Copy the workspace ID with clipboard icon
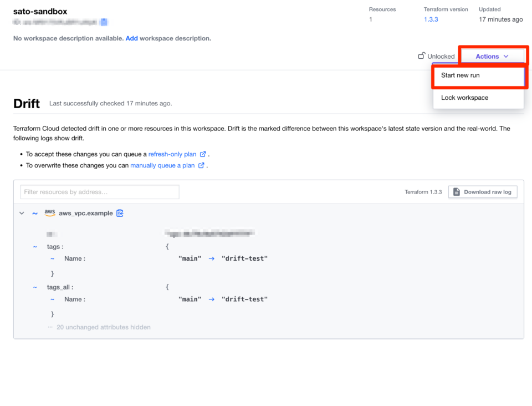Viewport: 532px width, 406px height. pyautogui.click(x=104, y=22)
